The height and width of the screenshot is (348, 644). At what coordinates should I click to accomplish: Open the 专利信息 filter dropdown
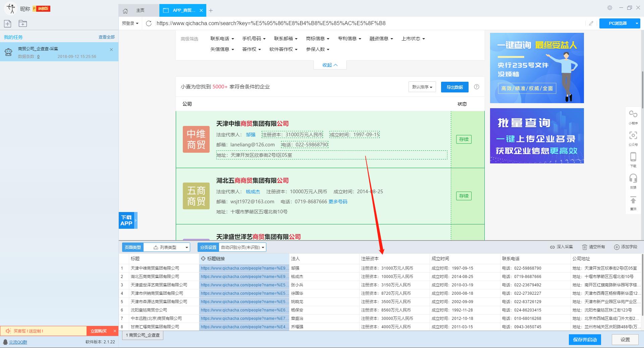(350, 39)
